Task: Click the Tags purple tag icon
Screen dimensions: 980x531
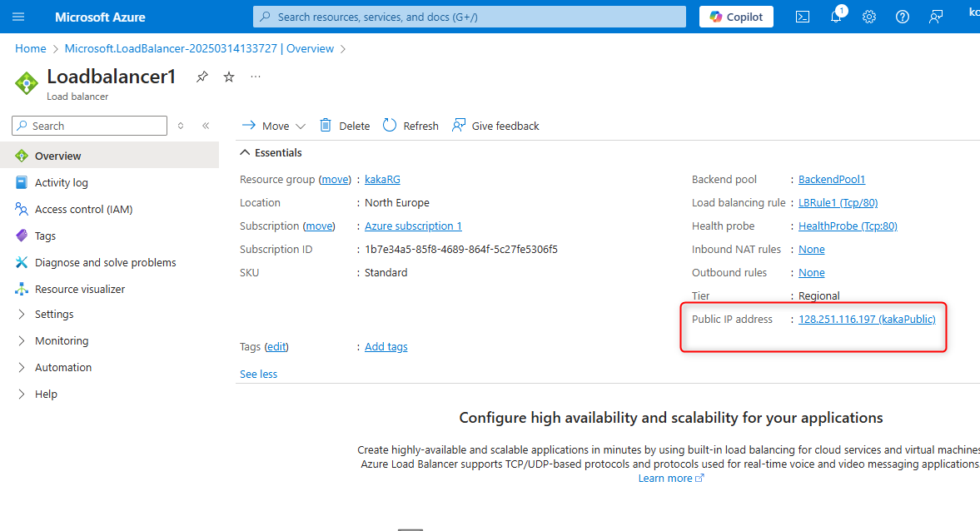Action: point(22,236)
